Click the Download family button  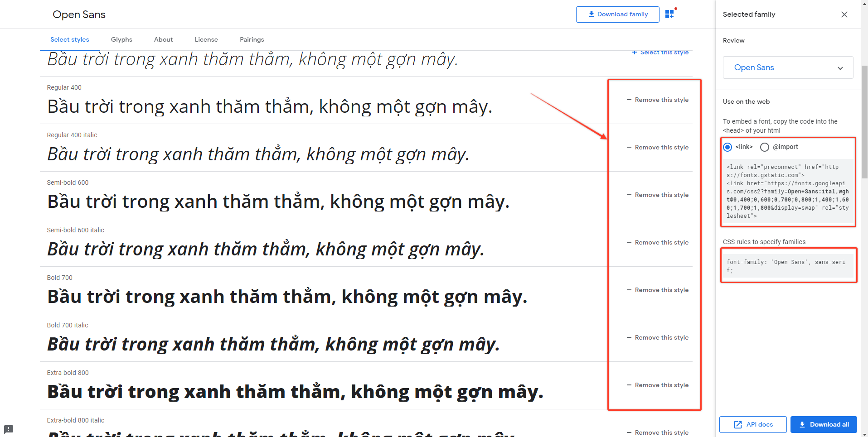click(617, 14)
